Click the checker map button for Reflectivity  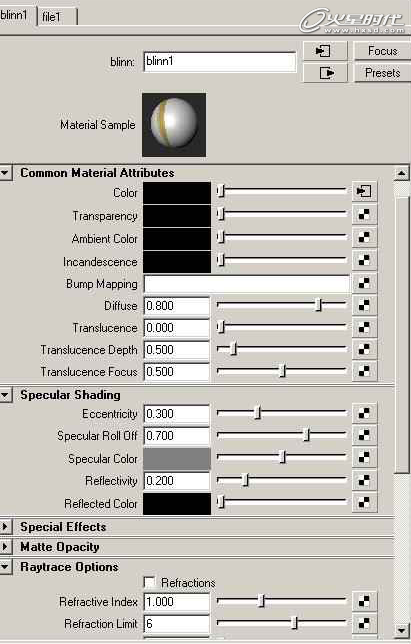click(x=364, y=481)
